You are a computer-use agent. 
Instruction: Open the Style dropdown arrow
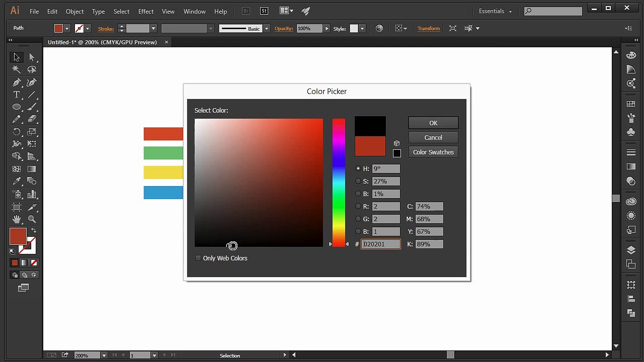click(x=362, y=29)
